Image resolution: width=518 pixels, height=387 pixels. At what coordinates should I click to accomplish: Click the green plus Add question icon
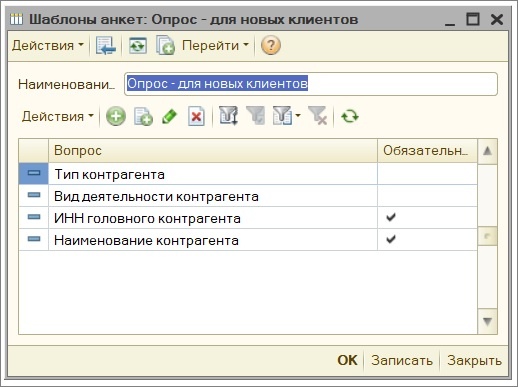point(116,116)
